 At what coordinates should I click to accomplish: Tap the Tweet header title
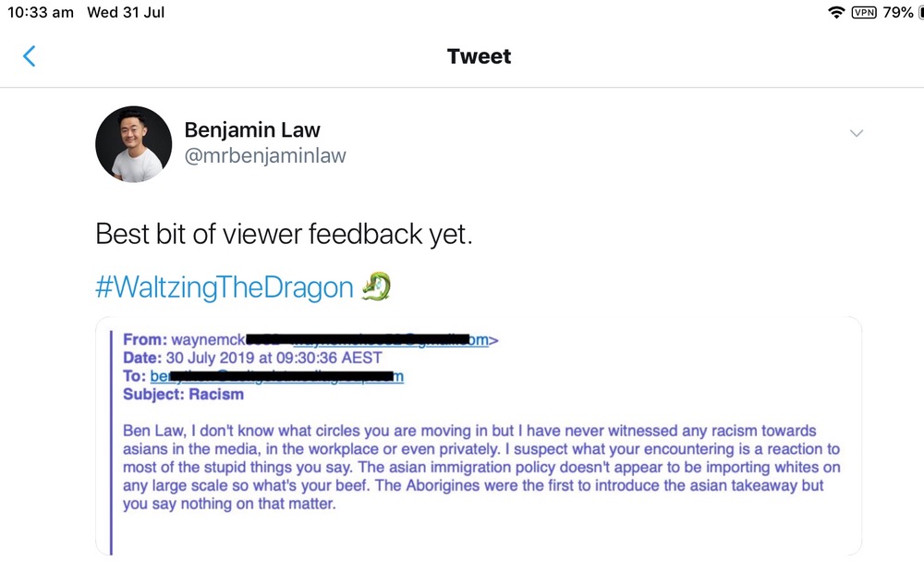pyautogui.click(x=479, y=56)
